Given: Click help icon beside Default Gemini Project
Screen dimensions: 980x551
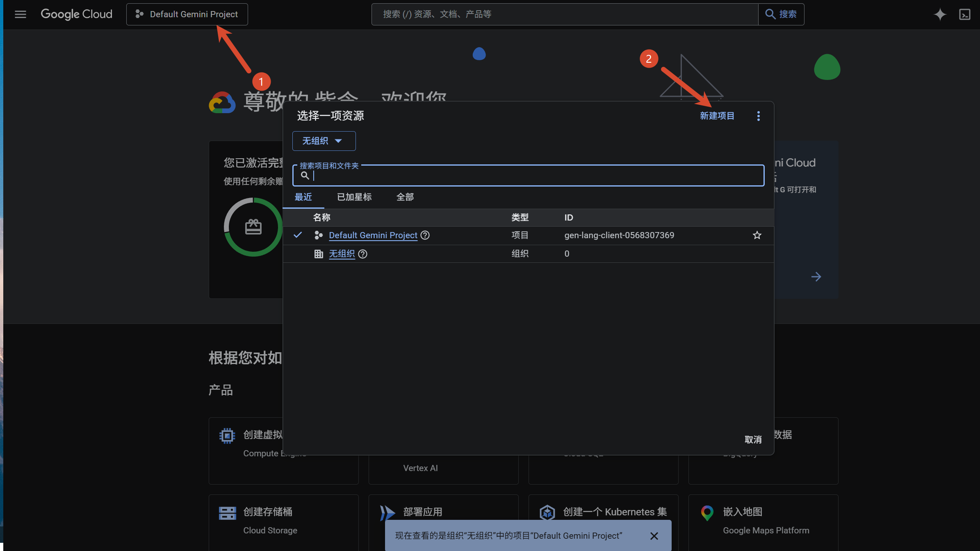Looking at the screenshot, I should 425,235.
